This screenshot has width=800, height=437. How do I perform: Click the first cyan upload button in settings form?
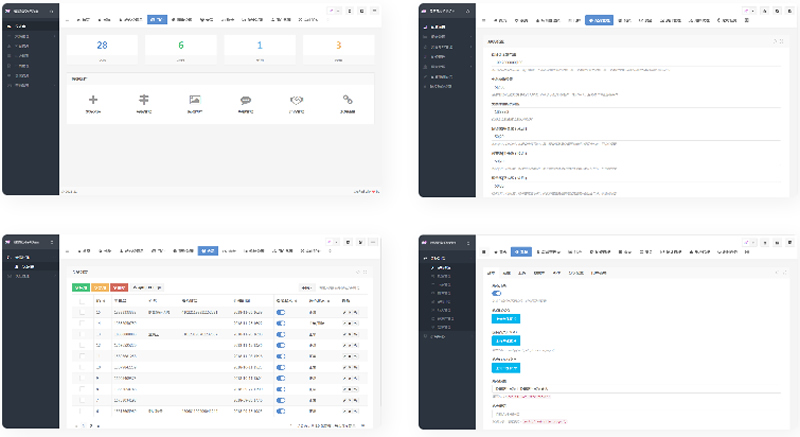505,318
